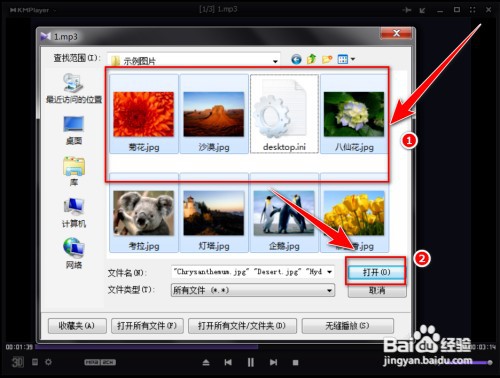Go back using the dialog's back arrow icon
The height and width of the screenshot is (378, 500).
point(296,60)
